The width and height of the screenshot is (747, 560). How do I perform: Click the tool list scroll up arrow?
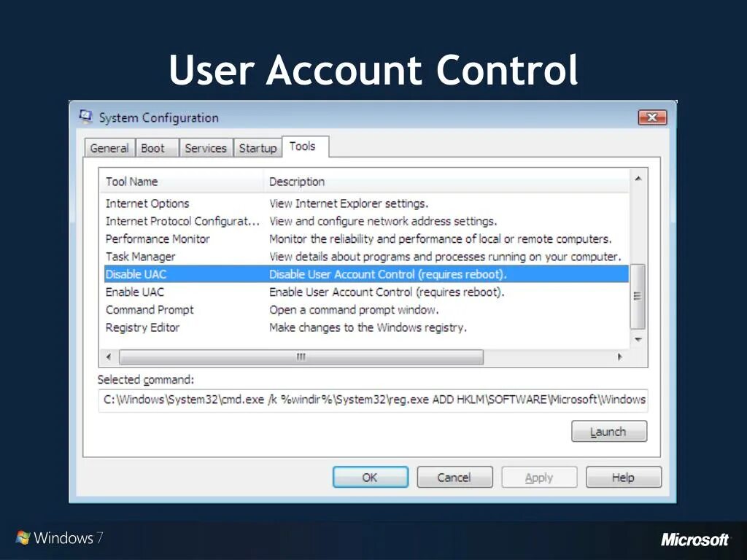click(x=638, y=179)
